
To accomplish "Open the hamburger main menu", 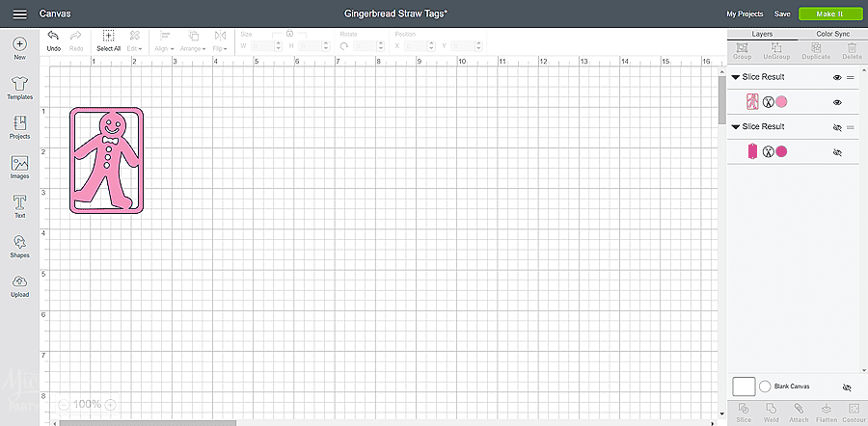I will (x=20, y=13).
